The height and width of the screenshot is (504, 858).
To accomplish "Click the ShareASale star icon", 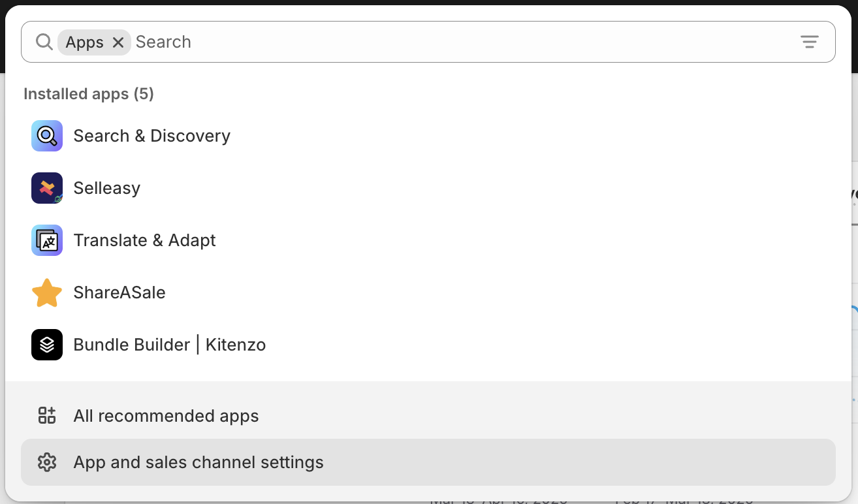I will pos(47,292).
